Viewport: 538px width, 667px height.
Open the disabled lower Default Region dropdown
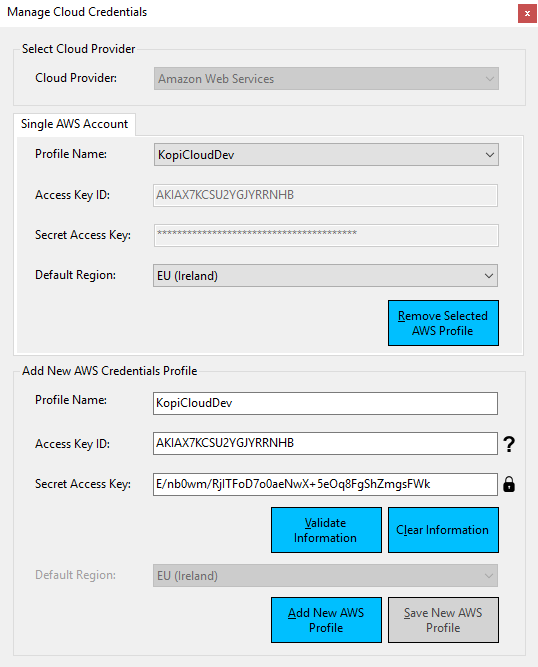tap(325, 576)
